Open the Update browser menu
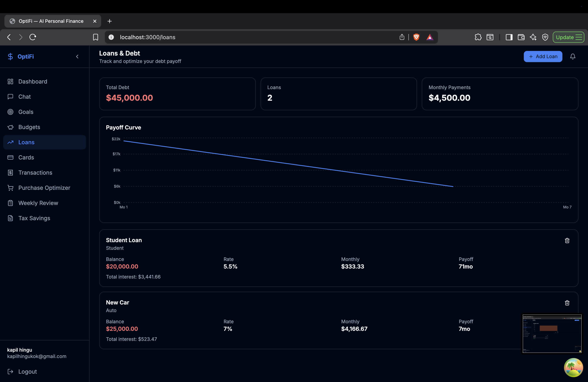Image resolution: width=588 pixels, height=382 pixels. coord(568,37)
